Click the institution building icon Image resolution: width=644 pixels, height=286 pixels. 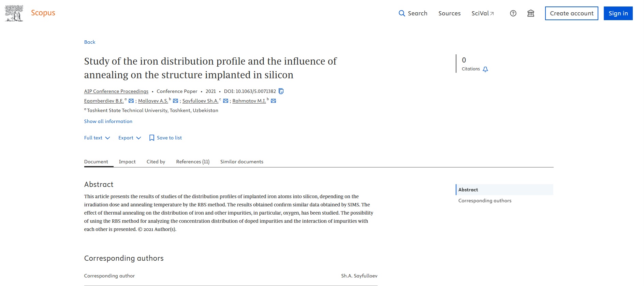[x=531, y=13]
